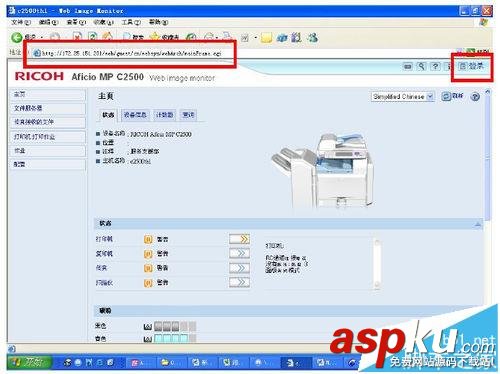Open the Favorites star toolbar button
Image resolution: width=500 pixels, height=374 pixels.
[x=165, y=37]
